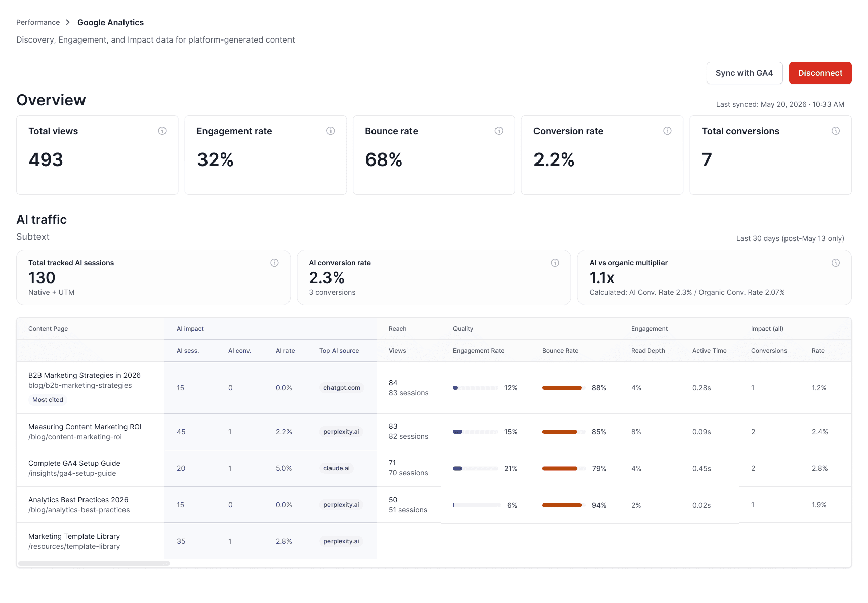Click the Most cited badge
The height and width of the screenshot is (603, 868).
tap(48, 400)
